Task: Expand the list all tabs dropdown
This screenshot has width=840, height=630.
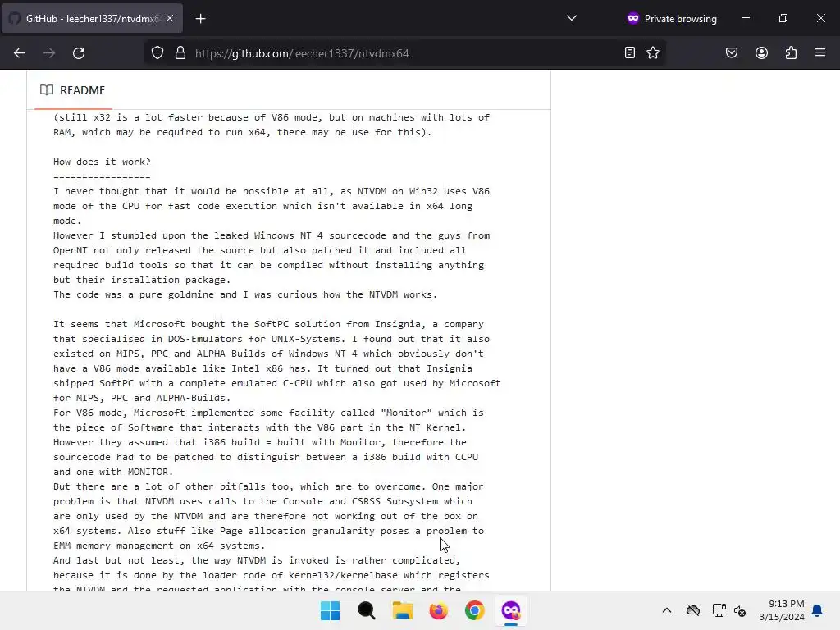Action: click(x=572, y=18)
